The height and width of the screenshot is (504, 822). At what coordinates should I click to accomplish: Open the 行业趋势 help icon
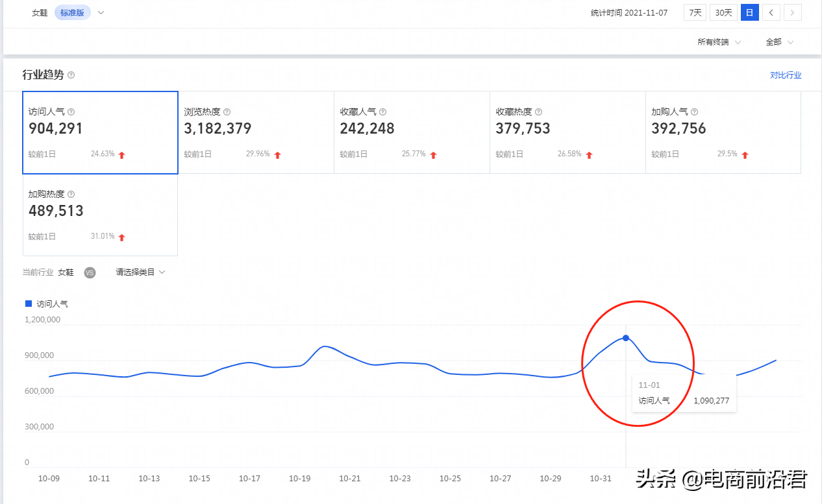(70, 75)
